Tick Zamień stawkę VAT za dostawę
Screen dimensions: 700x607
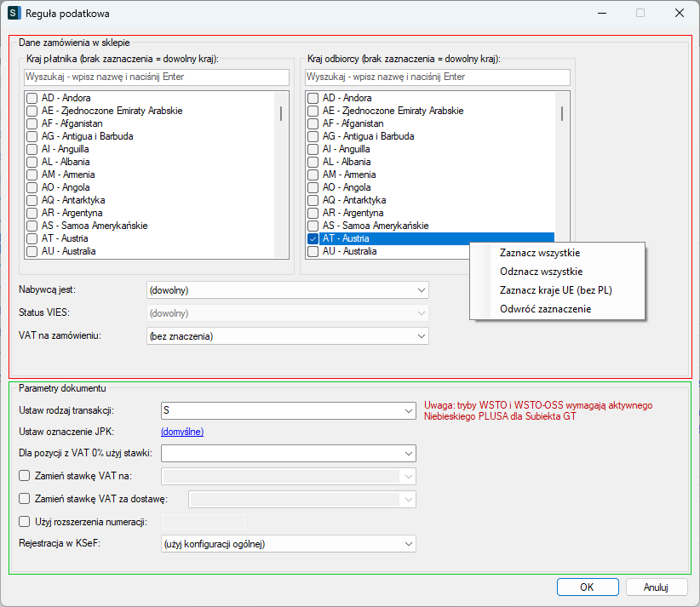24,499
